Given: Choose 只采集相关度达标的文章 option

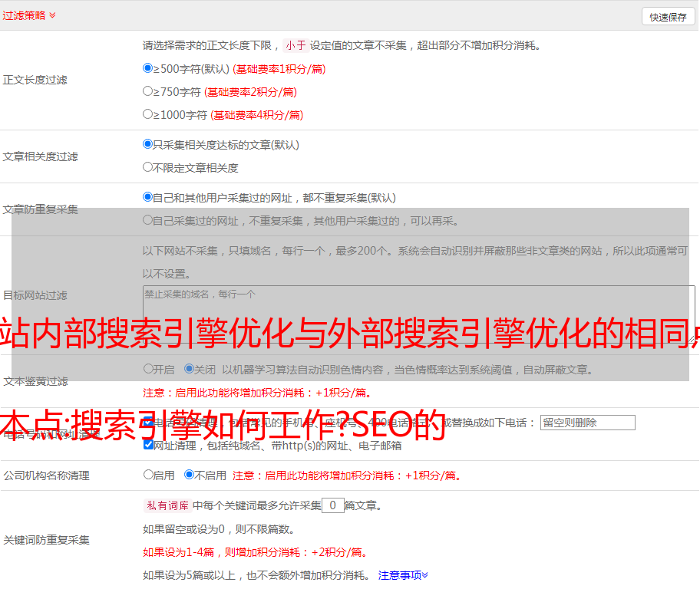Looking at the screenshot, I should [147, 143].
